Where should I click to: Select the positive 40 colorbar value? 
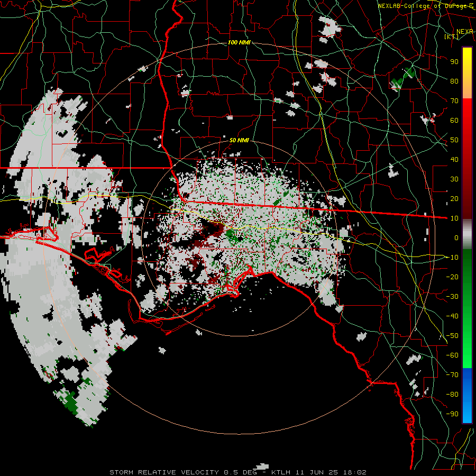(x=454, y=159)
